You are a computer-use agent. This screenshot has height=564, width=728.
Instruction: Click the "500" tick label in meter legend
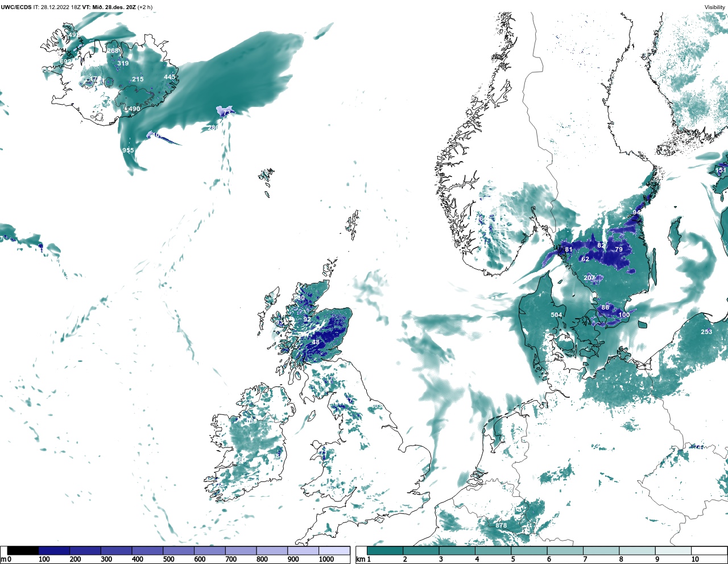click(168, 559)
